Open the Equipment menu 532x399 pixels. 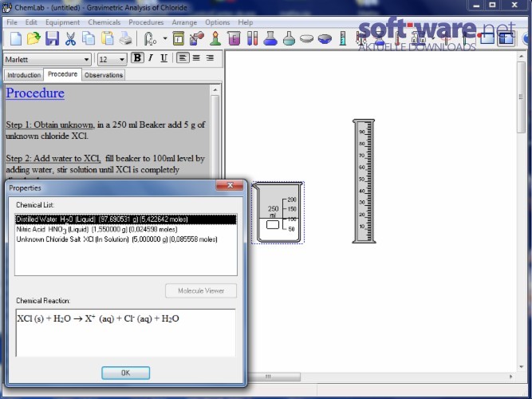click(x=62, y=22)
